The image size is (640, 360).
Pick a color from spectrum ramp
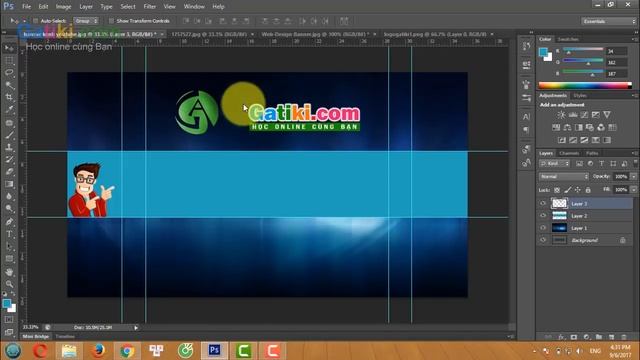[585, 85]
